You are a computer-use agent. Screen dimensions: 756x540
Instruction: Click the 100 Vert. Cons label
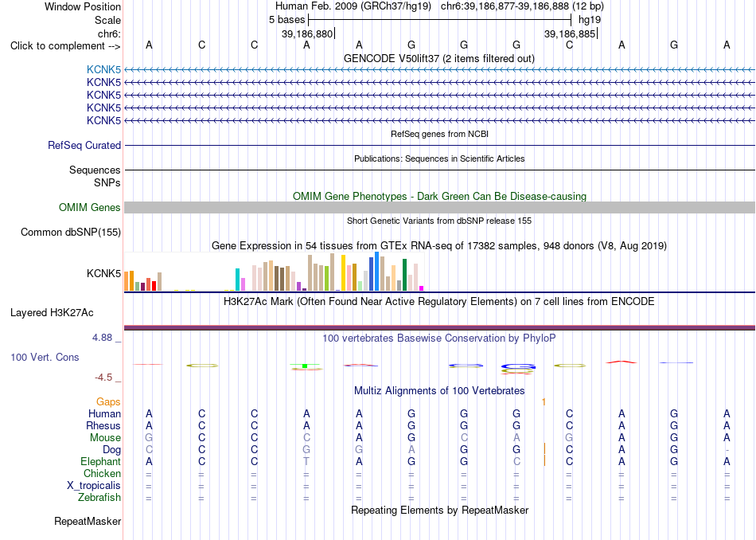pos(45,357)
